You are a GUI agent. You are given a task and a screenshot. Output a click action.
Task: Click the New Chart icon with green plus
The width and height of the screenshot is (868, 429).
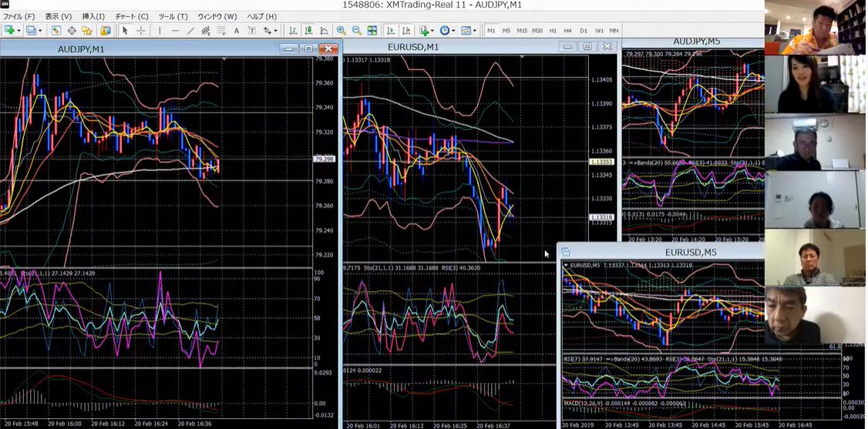click(9, 30)
